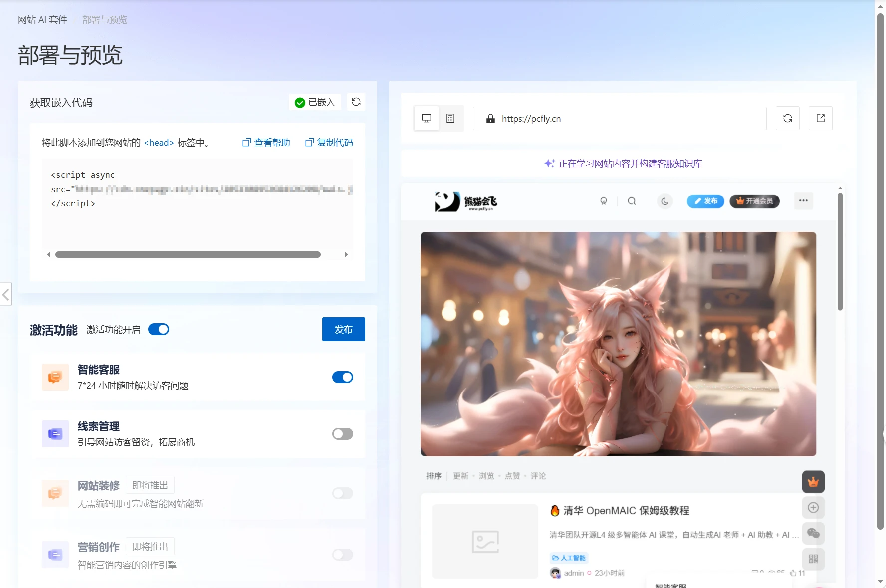Switch preview to mobile view
Viewport: 886px width, 588px height.
tap(450, 118)
